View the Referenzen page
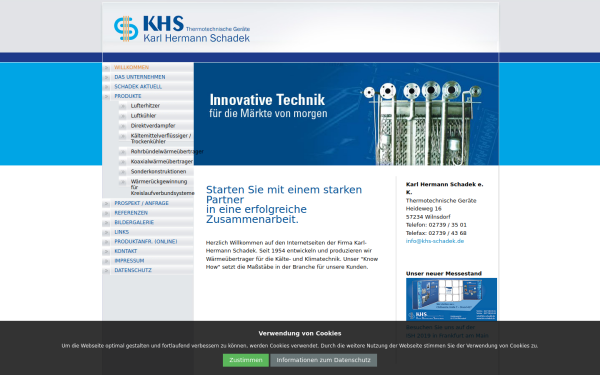 point(131,213)
